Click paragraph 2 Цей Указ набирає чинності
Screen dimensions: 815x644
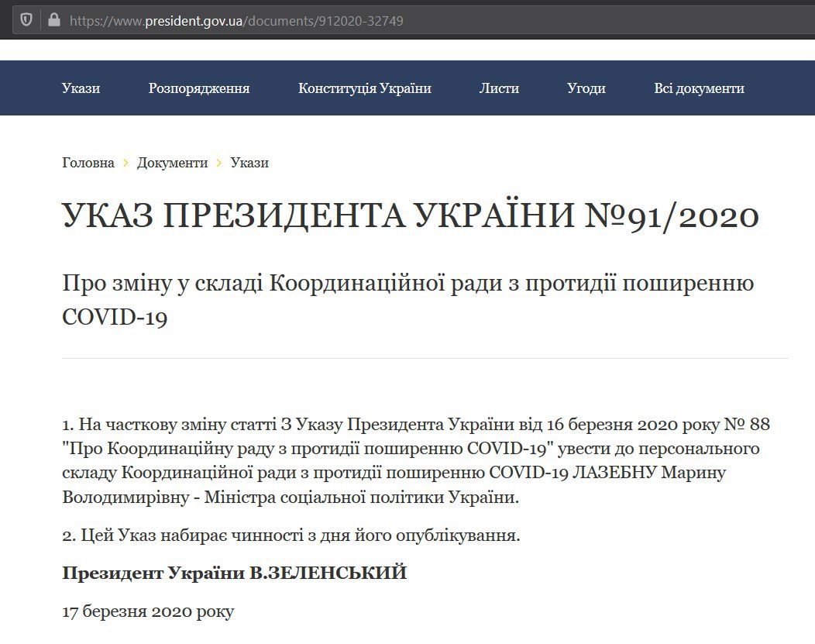(291, 535)
